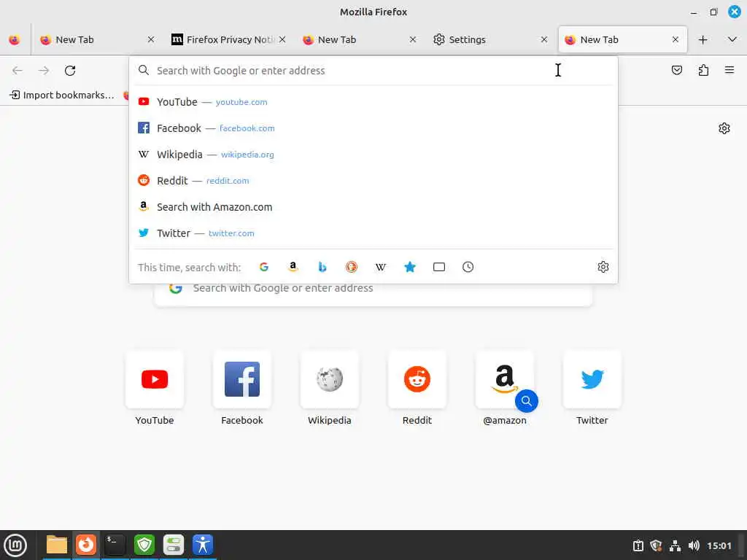Close the Settings tab
Image resolution: width=747 pixels, height=560 pixels.
coord(544,40)
